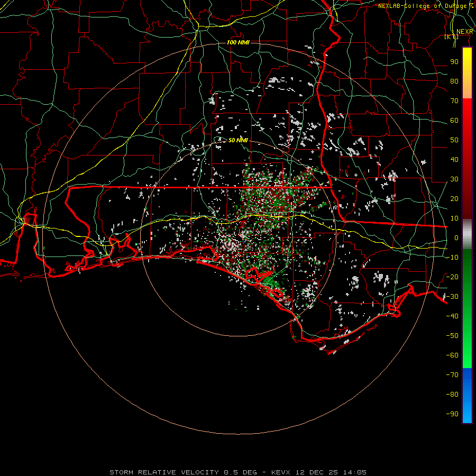The image size is (476, 476).
Task: Pick the gray zero-velocity color bar segment
Action: [467, 234]
